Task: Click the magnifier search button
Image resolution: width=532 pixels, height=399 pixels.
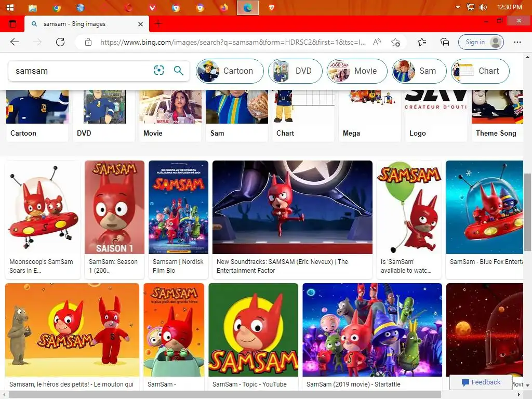Action: [179, 70]
